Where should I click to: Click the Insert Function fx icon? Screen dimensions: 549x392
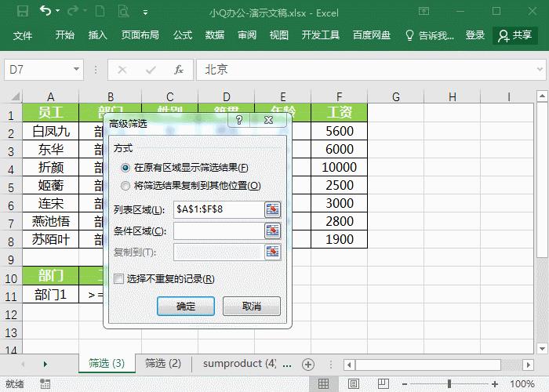point(179,70)
